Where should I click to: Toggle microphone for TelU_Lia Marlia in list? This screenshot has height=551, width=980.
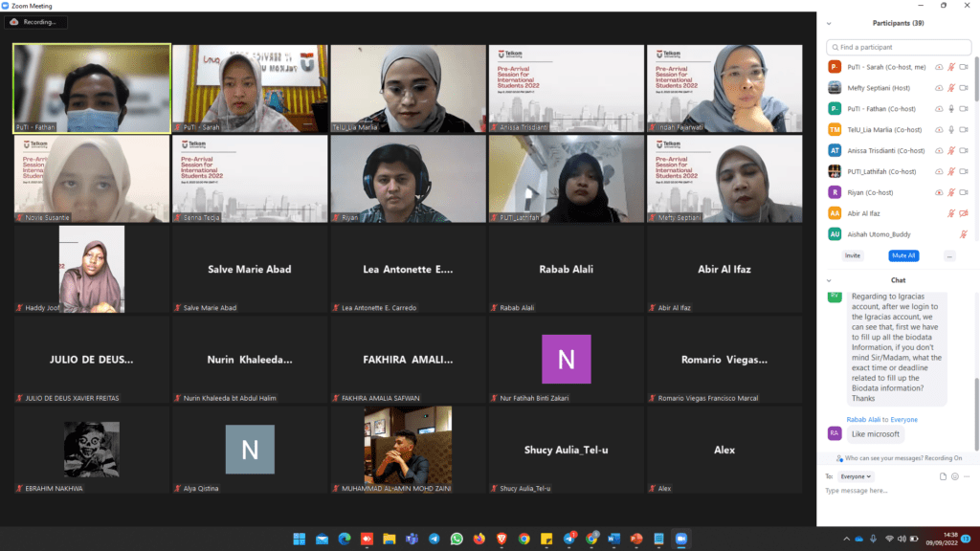pos(951,129)
